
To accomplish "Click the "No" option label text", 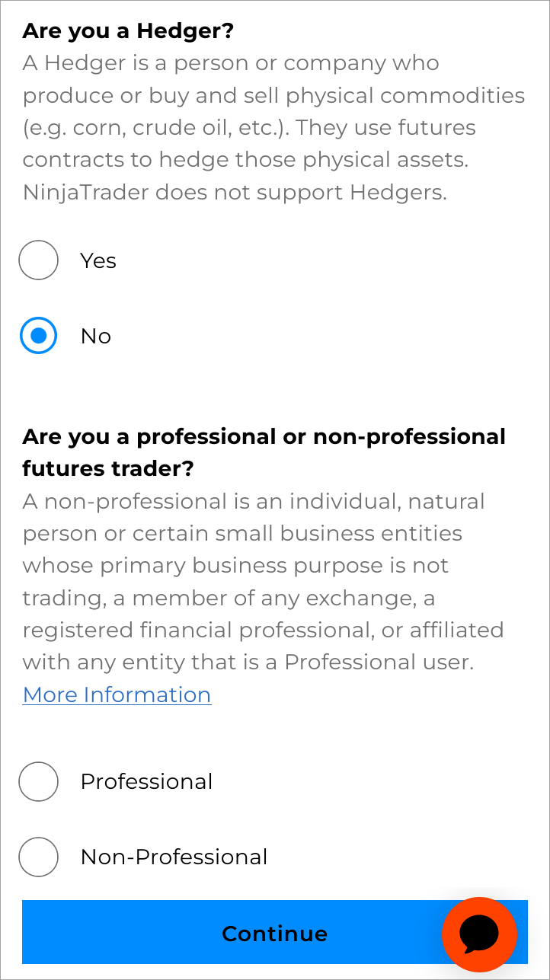I will coord(96,336).
